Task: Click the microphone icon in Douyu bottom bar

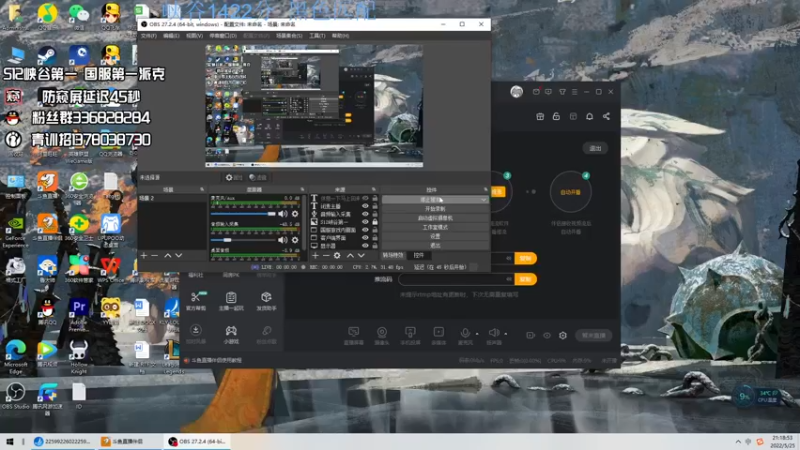Action: click(465, 333)
